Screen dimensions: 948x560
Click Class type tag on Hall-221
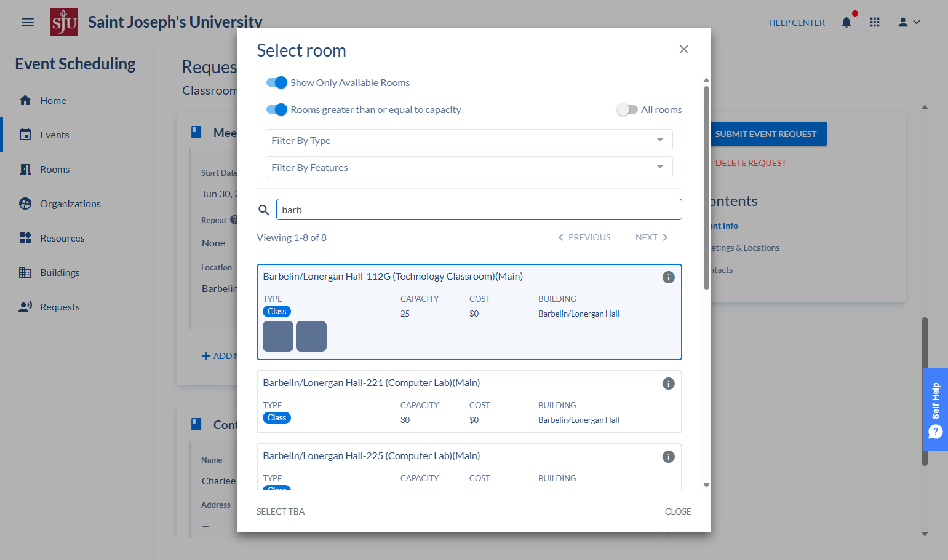pyautogui.click(x=277, y=418)
